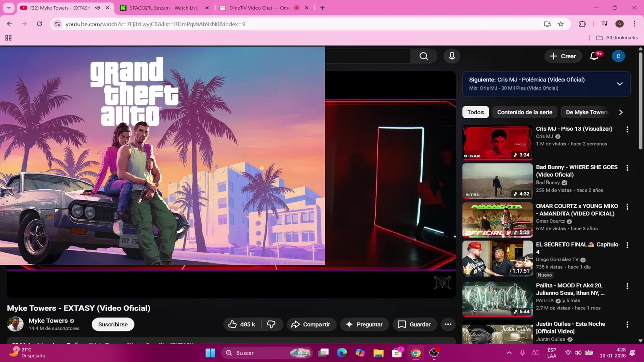This screenshot has height=362, width=644.
Task: Open apps grid in bookmarks bar
Action: (x=8, y=38)
